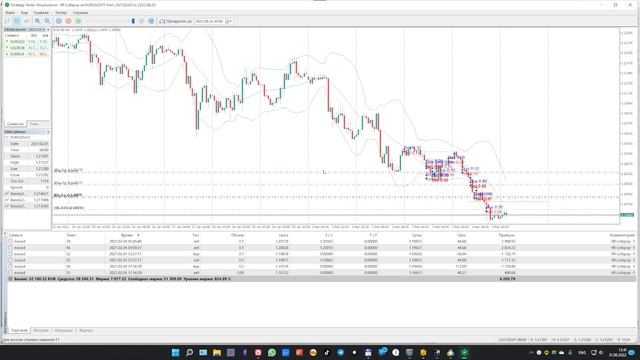This screenshot has height=360, width=640.
Task: Click the Прокрутить до button
Action: coord(176,21)
